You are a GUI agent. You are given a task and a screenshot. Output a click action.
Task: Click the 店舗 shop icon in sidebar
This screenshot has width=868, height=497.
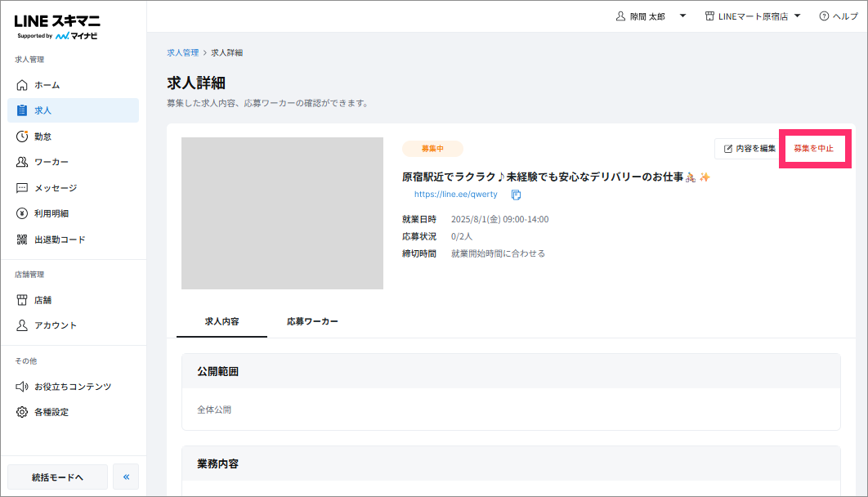pyautogui.click(x=21, y=300)
